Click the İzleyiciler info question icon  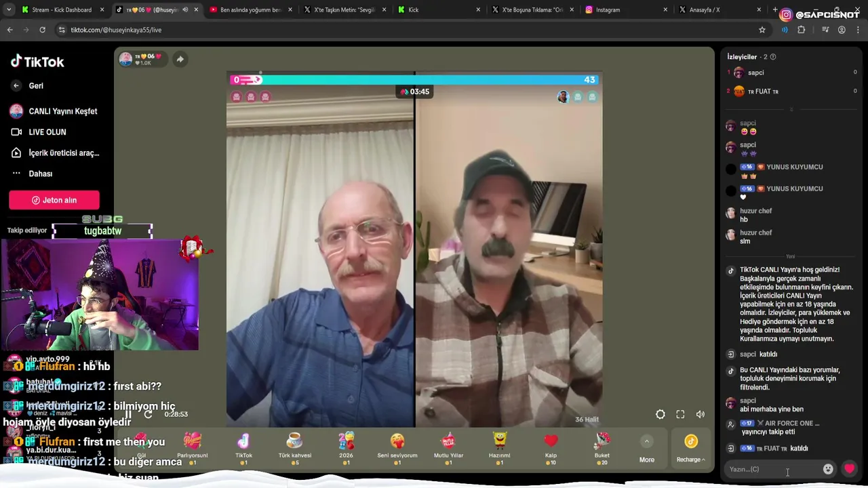coord(773,57)
